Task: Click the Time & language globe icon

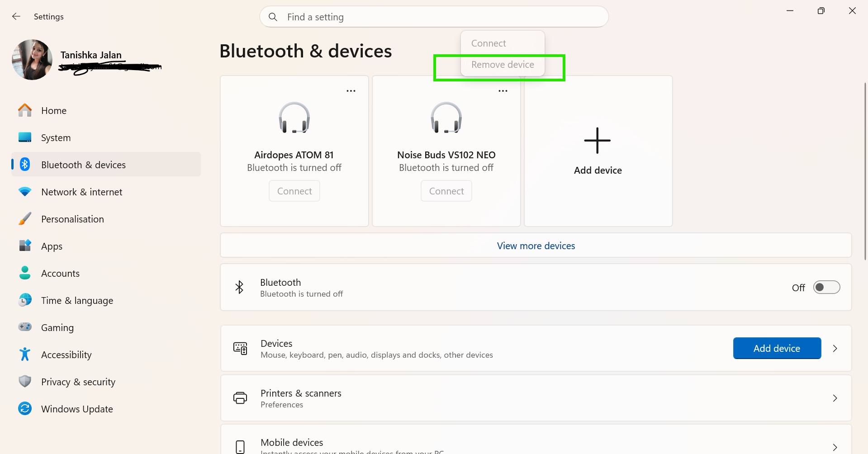Action: pyautogui.click(x=25, y=300)
